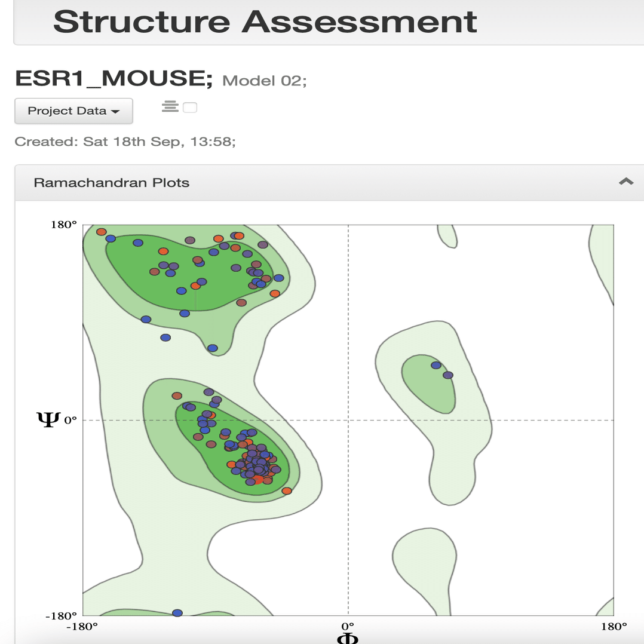Click the Psi axis symbol
644x644 pixels.
click(x=48, y=420)
